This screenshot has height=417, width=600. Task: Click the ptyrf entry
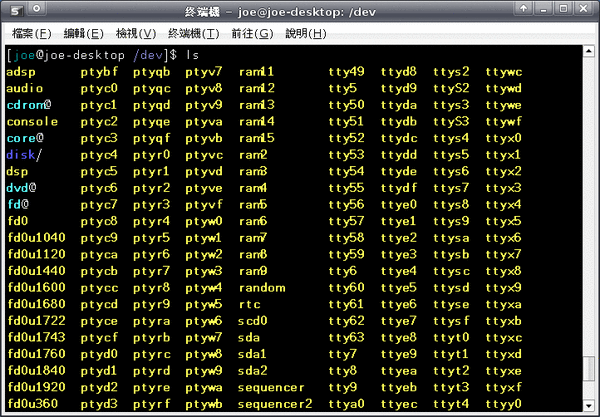click(x=152, y=404)
